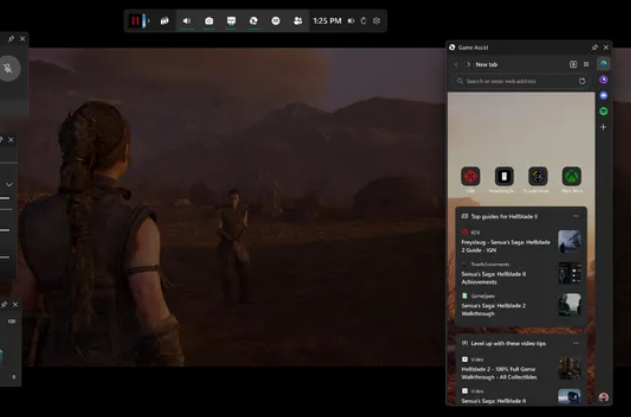Select the blue home sidebar icon
The height and width of the screenshot is (417, 631).
pos(603,64)
